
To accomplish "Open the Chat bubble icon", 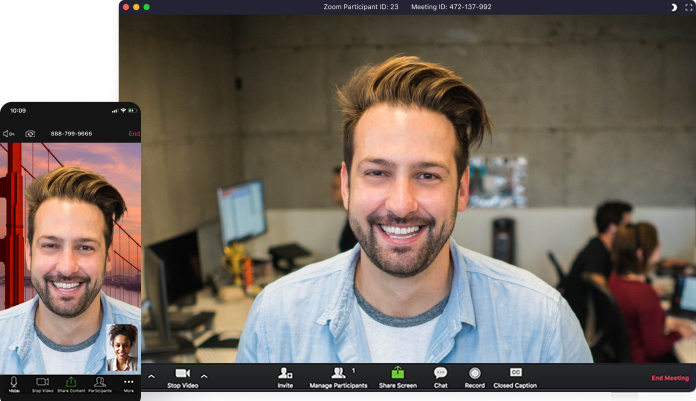I will click(440, 373).
